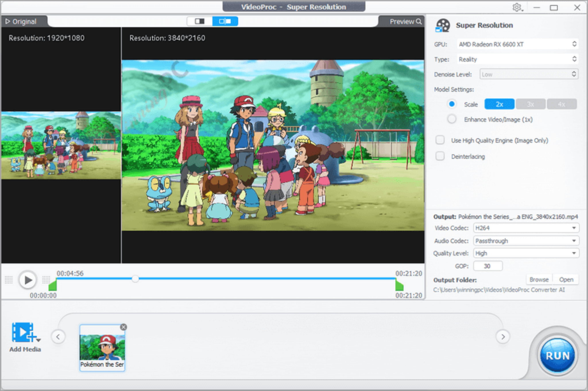588x391 pixels.
Task: Enable the Deinterlacing checkbox
Action: click(x=440, y=156)
